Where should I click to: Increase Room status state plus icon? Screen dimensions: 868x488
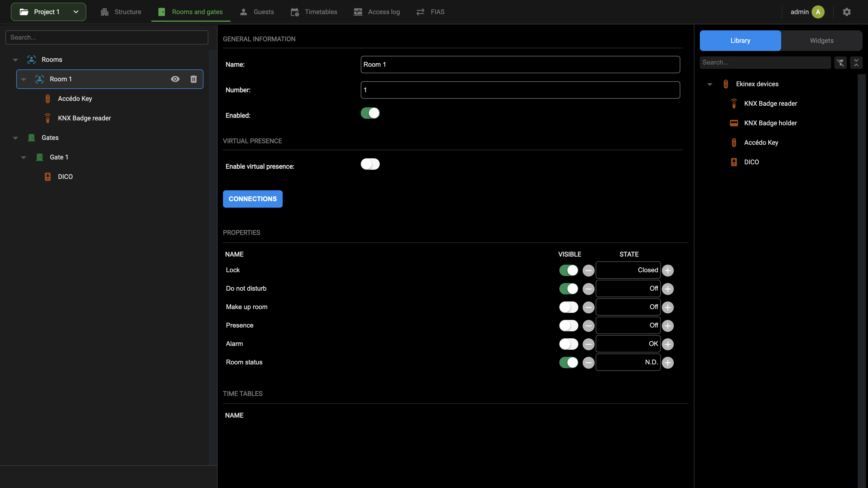[668, 362]
